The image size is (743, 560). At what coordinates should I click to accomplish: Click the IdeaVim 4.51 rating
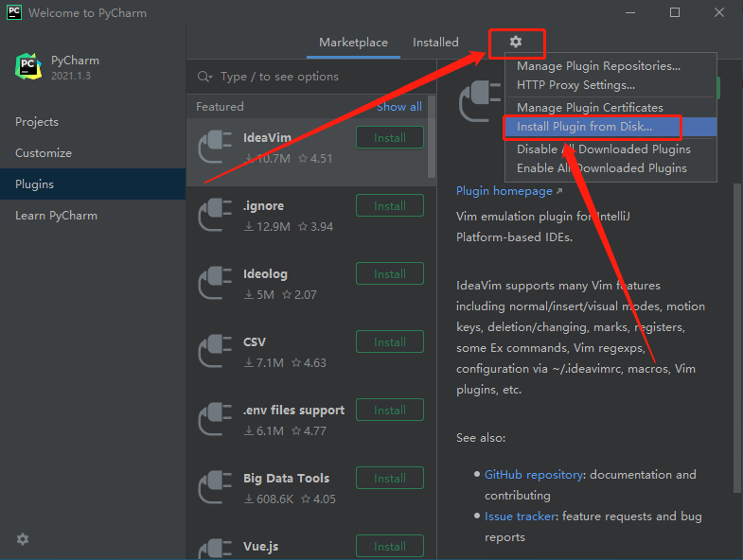coord(315,158)
